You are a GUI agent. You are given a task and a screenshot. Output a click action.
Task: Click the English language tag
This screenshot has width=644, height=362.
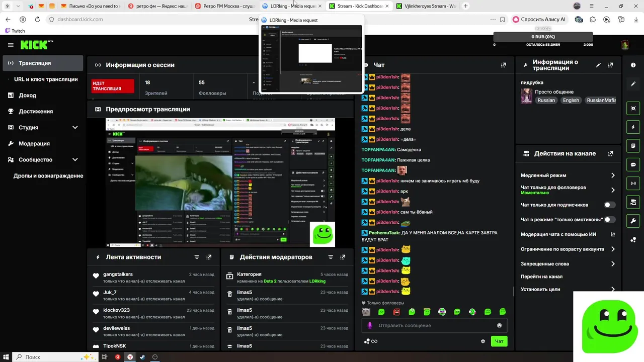click(571, 100)
